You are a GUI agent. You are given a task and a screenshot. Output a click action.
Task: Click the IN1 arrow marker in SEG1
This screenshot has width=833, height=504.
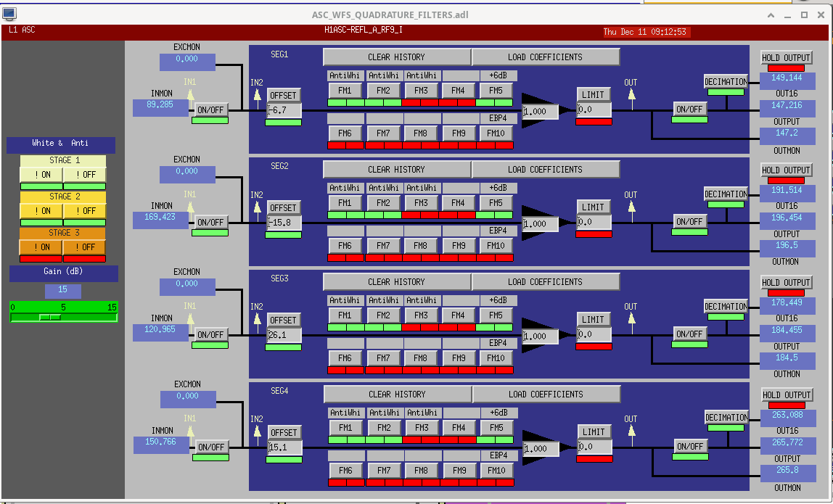(x=190, y=93)
